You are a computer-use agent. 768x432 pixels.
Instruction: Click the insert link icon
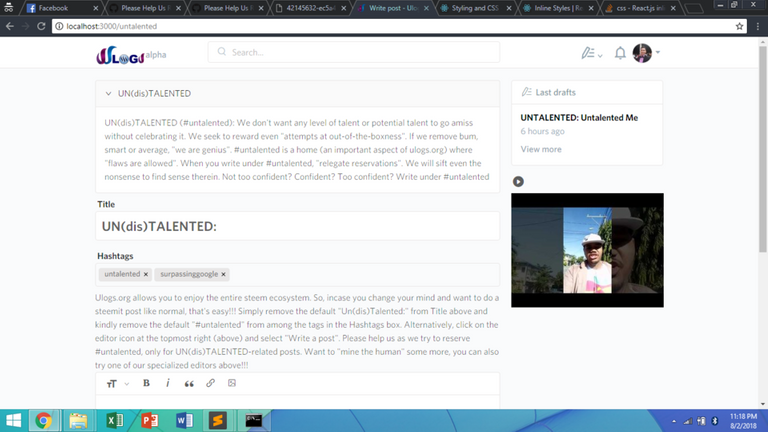[x=210, y=383]
